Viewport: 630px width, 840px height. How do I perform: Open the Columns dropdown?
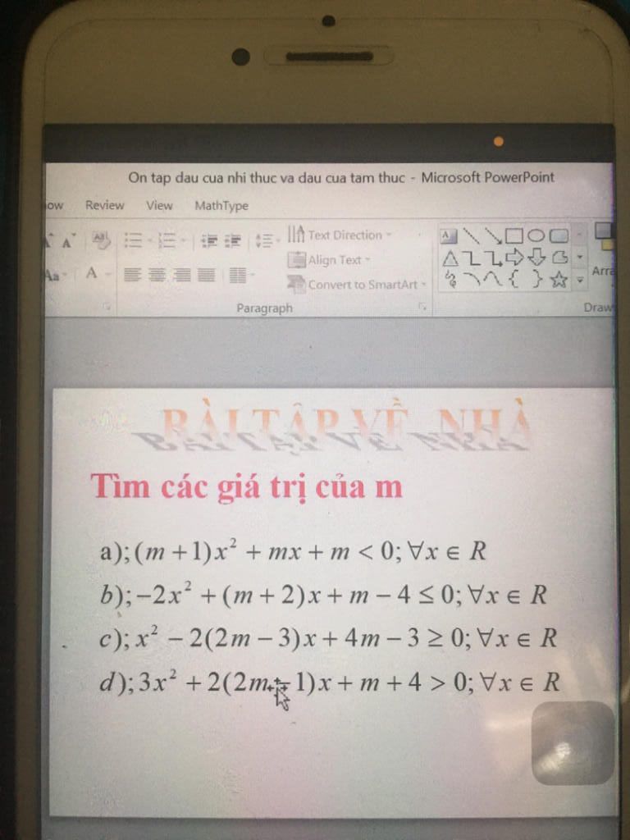[241, 276]
